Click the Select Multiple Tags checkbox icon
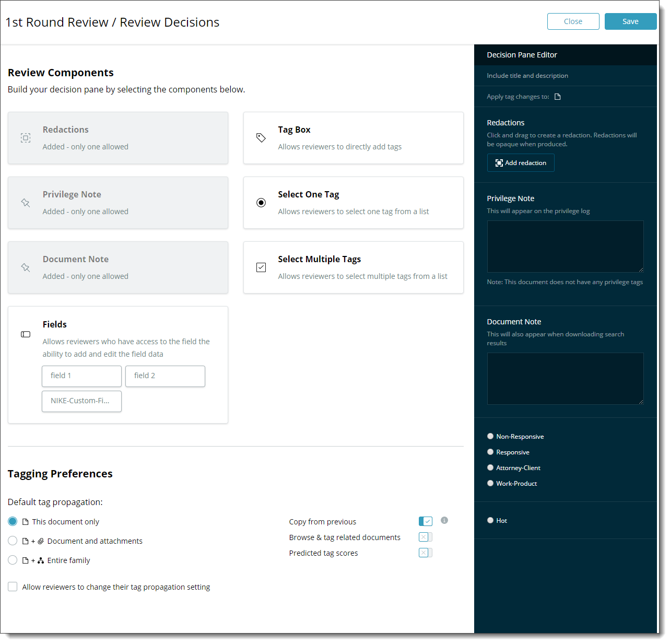This screenshot has width=670, height=644. [261, 267]
